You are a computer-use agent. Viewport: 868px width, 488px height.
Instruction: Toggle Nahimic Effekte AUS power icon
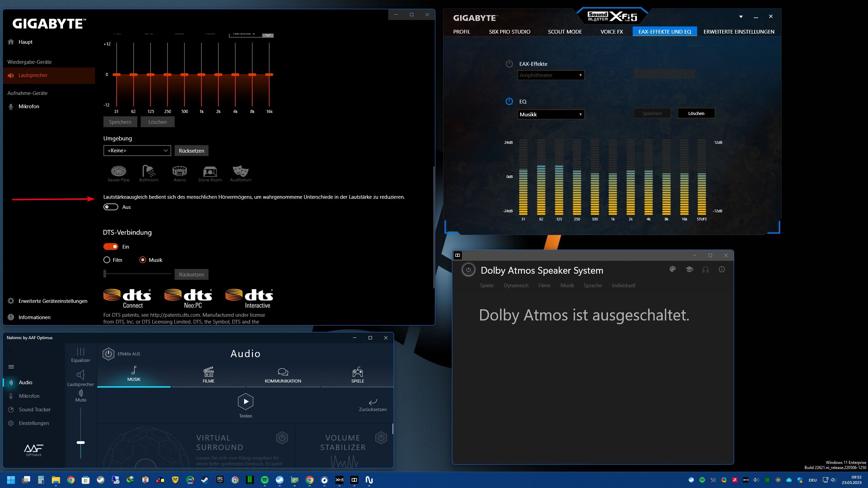[108, 354]
